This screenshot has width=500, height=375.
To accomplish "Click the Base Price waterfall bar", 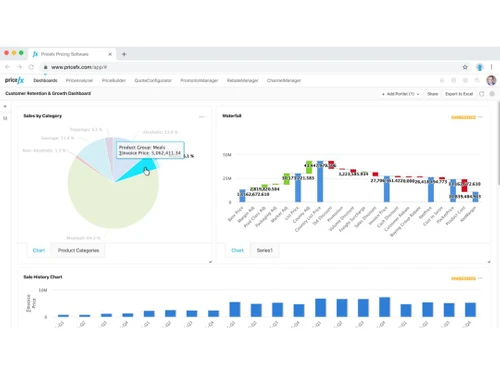I will [x=242, y=196].
